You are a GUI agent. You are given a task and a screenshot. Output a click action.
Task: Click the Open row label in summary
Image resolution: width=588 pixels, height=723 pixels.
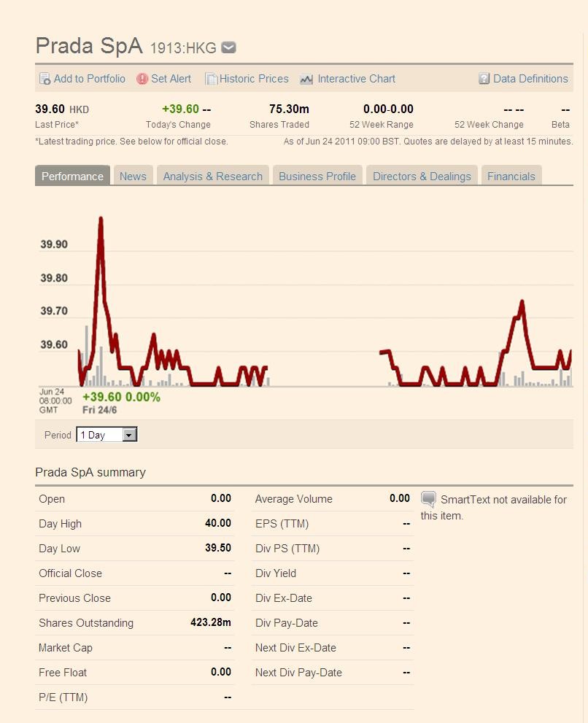point(52,499)
